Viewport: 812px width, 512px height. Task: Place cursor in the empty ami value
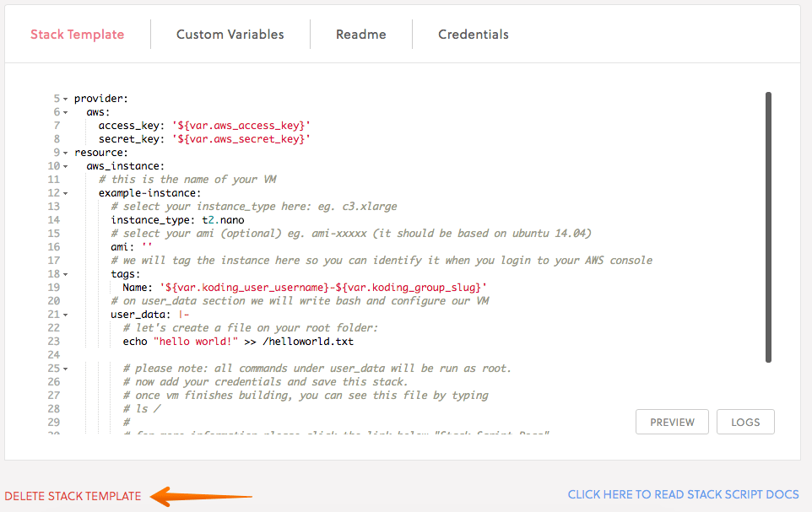(147, 246)
